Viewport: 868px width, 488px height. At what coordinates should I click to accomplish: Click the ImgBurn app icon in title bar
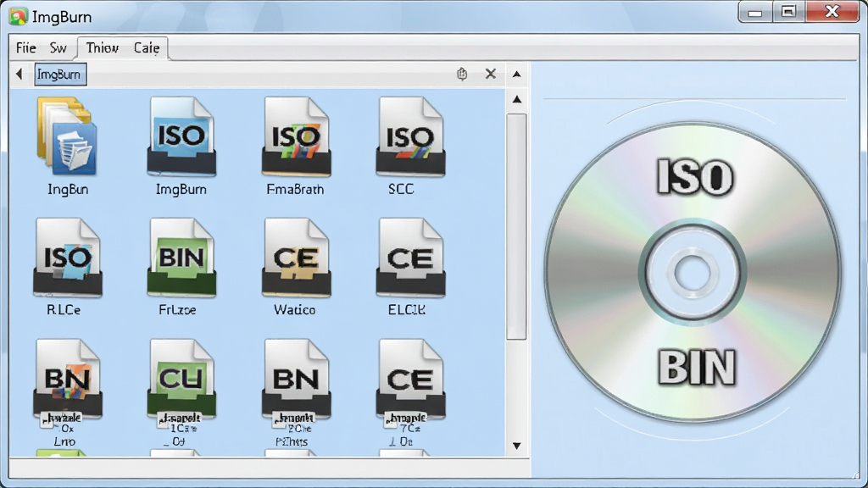tap(18, 17)
